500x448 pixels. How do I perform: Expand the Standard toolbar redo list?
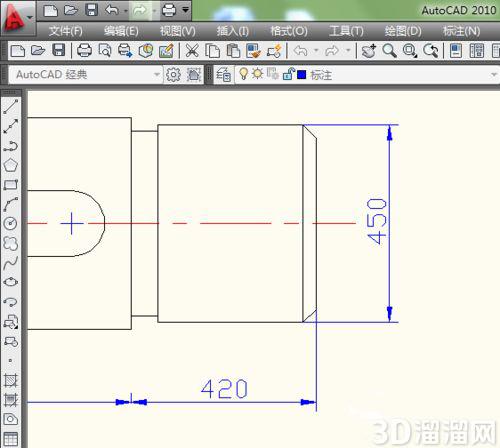348,51
